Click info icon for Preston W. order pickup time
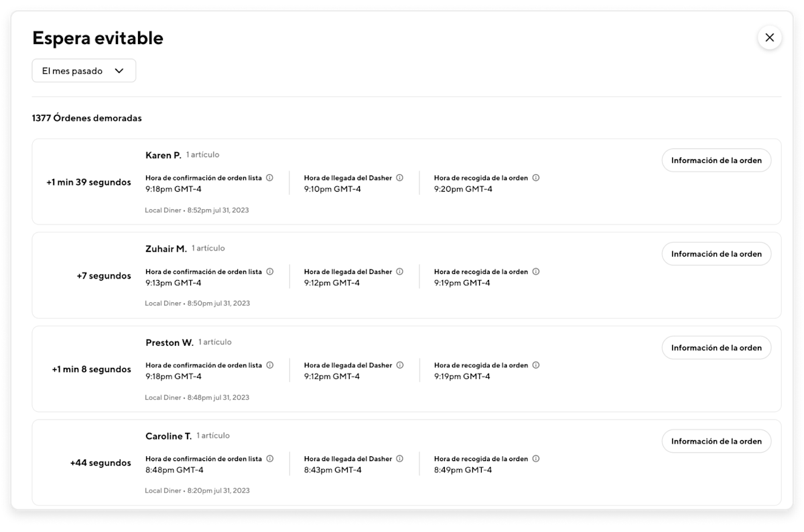Image resolution: width=804 pixels, height=532 pixels. [536, 365]
